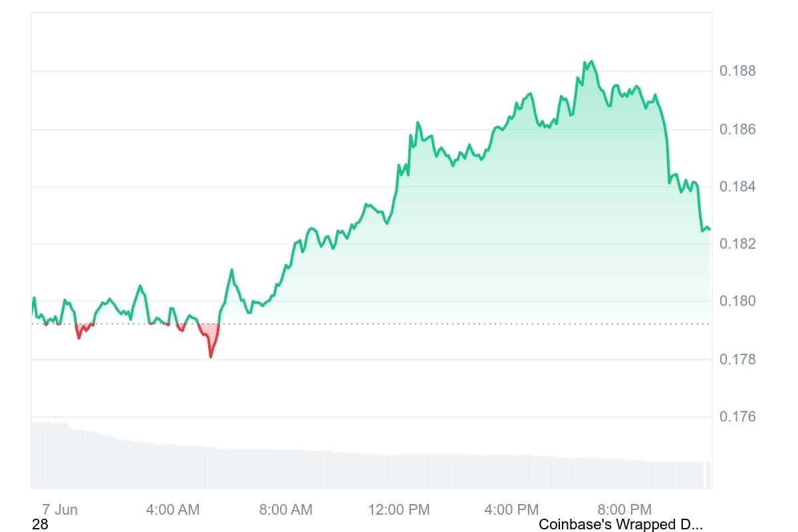Image resolution: width=798 pixels, height=532 pixels.
Task: Select the 4:00 AM time label
Action: (173, 510)
